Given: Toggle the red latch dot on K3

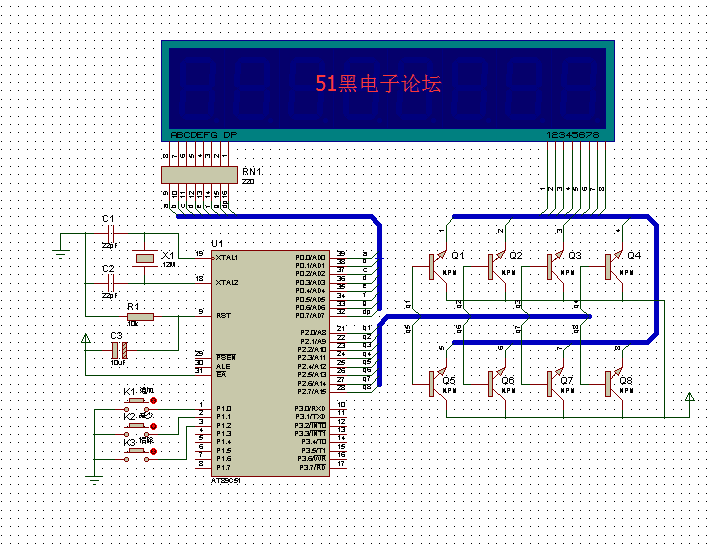Looking at the screenshot, I should pos(153,451).
